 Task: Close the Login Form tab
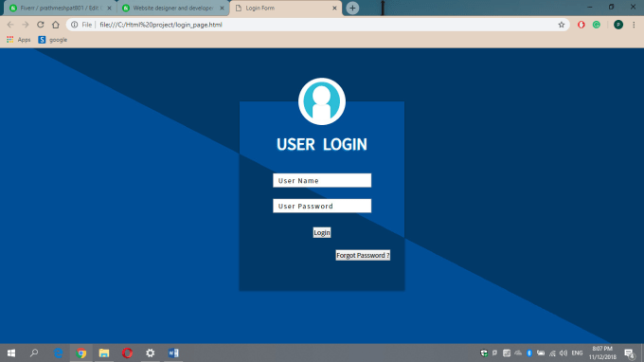click(334, 9)
